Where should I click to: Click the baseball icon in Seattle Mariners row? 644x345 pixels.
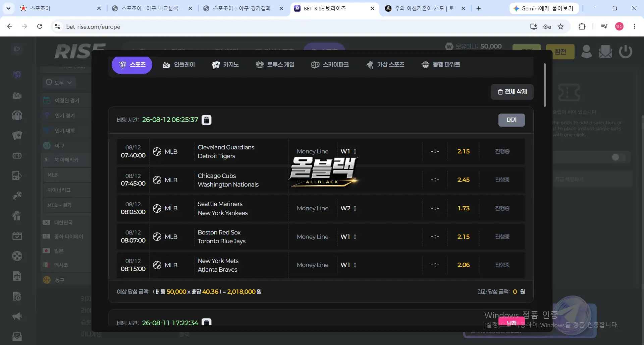(x=157, y=208)
